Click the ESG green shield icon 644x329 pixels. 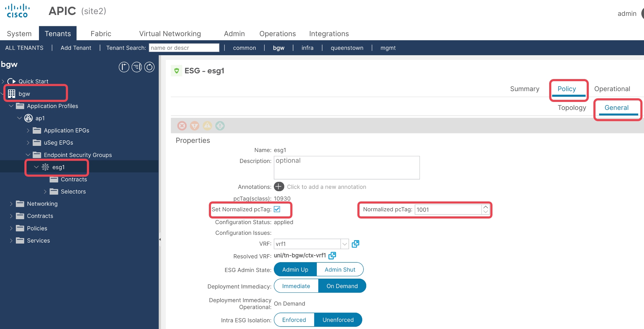click(x=177, y=71)
